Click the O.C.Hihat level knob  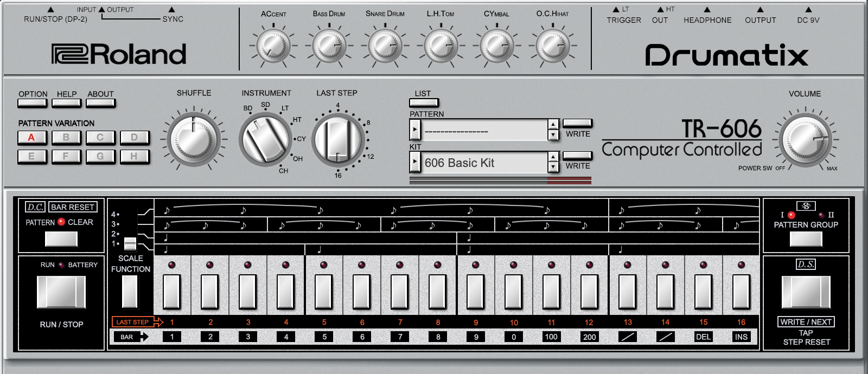(x=552, y=46)
